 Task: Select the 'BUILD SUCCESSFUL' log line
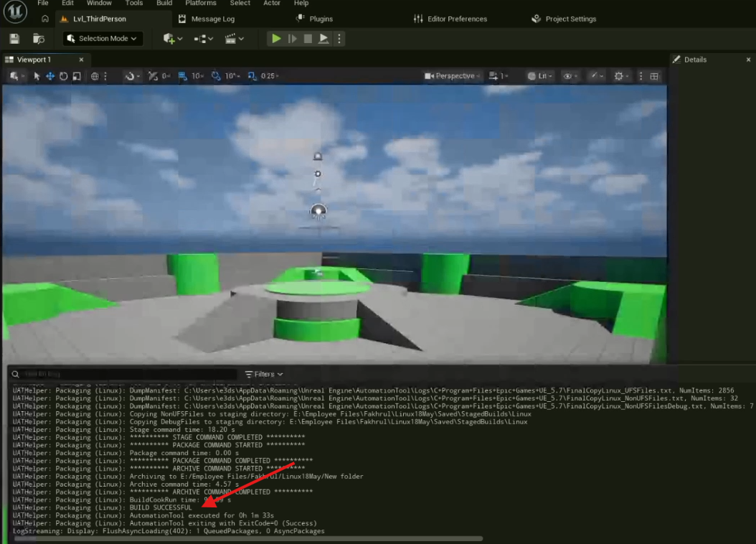tap(102, 507)
